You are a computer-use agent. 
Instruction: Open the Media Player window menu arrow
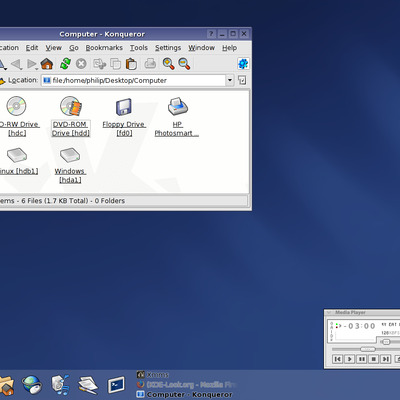click(x=329, y=312)
